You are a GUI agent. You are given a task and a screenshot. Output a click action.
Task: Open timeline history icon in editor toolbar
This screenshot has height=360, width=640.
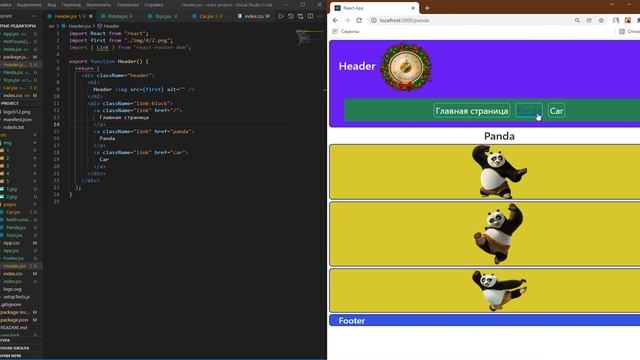[291, 16]
